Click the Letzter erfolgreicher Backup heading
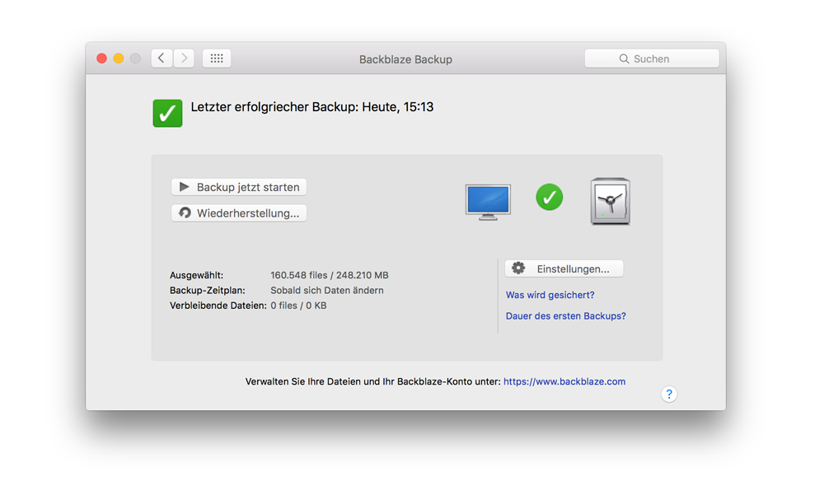This screenshot has width=824, height=504. [x=312, y=107]
